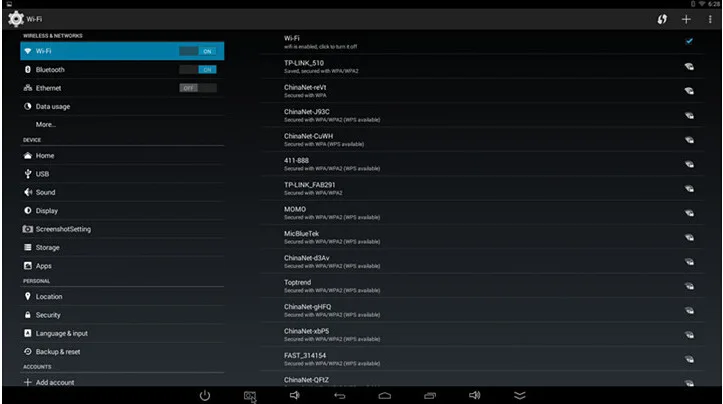Open recent apps from navigation bar

point(430,396)
